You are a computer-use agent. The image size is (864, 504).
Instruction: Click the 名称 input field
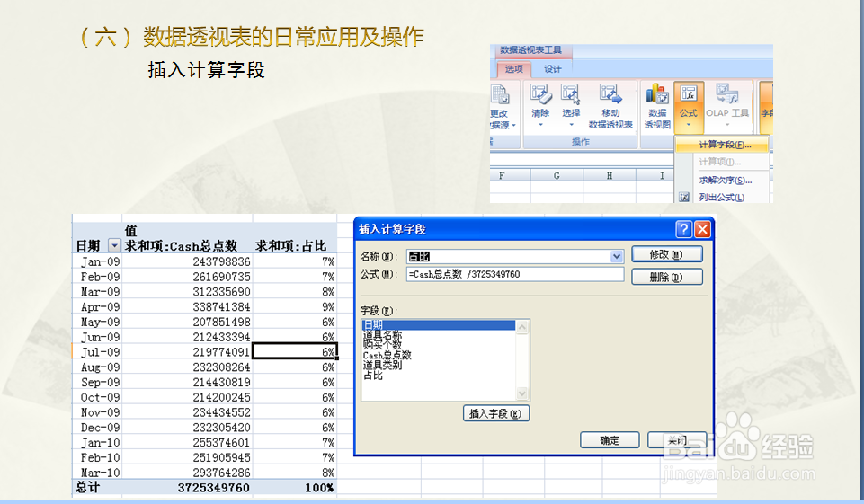[509, 256]
